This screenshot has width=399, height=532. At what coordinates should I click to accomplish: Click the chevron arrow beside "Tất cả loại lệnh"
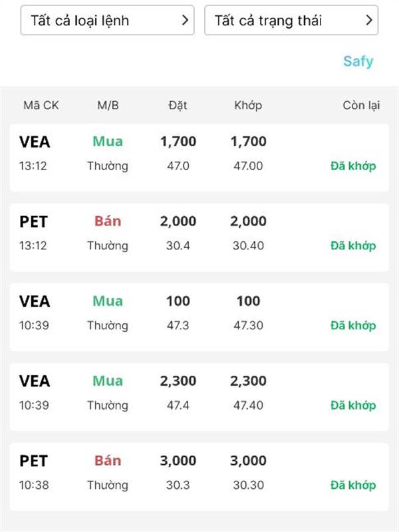pos(186,21)
